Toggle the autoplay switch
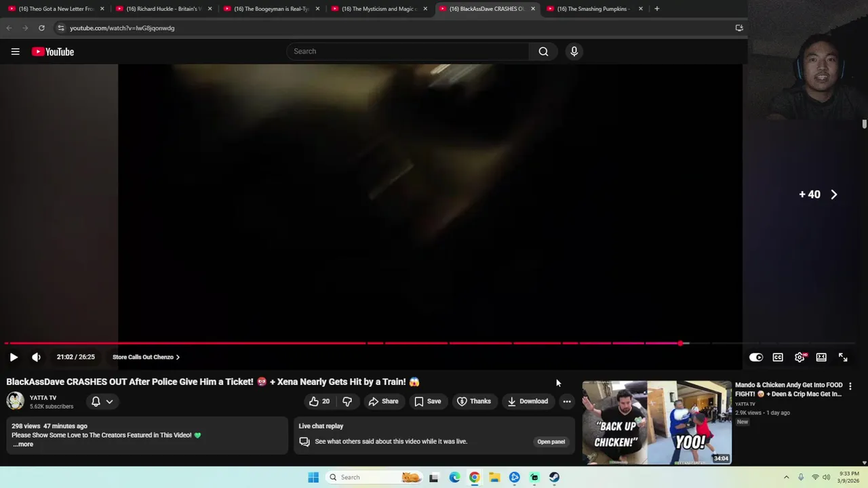Viewport: 868px width, 488px height. coord(755,357)
